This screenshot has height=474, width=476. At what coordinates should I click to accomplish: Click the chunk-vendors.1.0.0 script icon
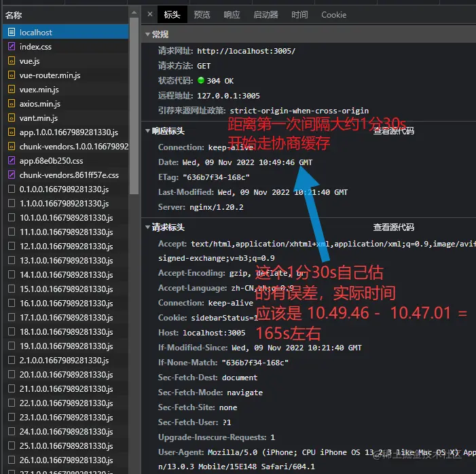click(x=12, y=147)
